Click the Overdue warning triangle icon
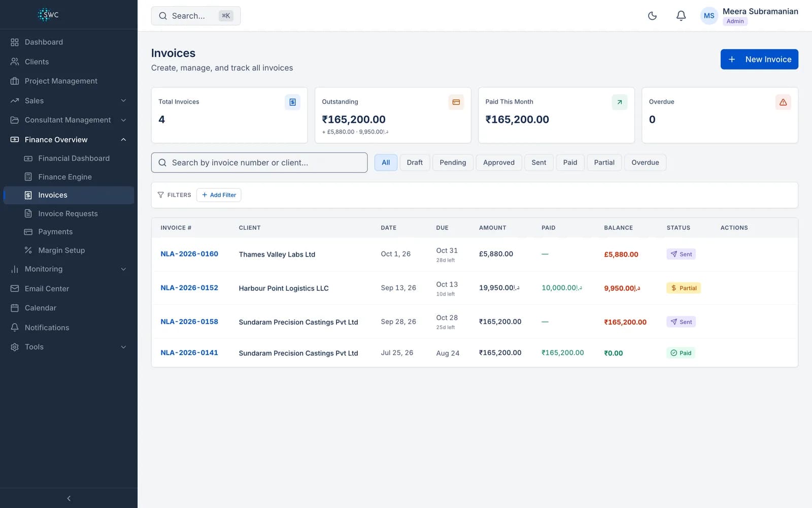Image resolution: width=812 pixels, height=508 pixels. (783, 102)
